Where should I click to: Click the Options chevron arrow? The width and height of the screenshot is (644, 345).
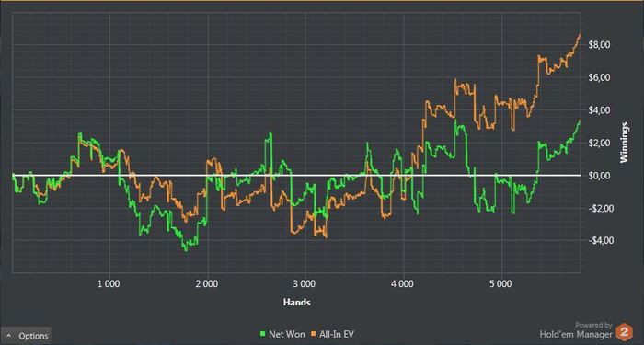coord(9,336)
